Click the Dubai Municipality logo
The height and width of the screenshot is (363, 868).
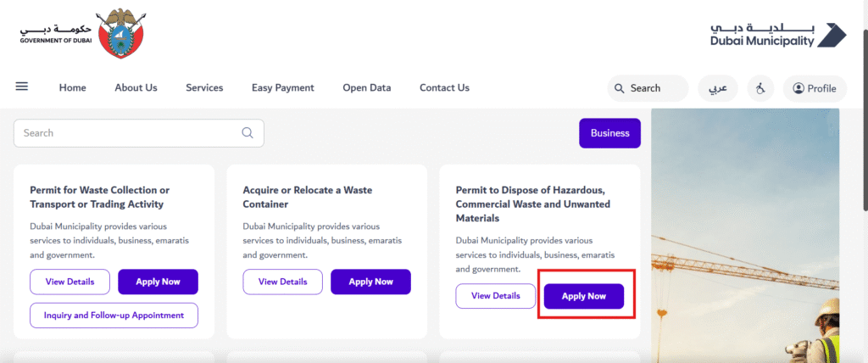tap(778, 35)
